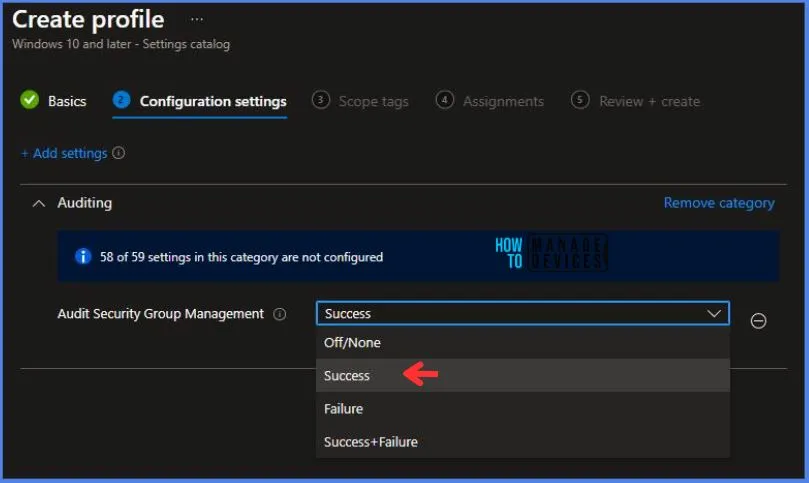Collapse the Auditing category chevron
Viewport: 809px width, 483px height.
coord(39,204)
